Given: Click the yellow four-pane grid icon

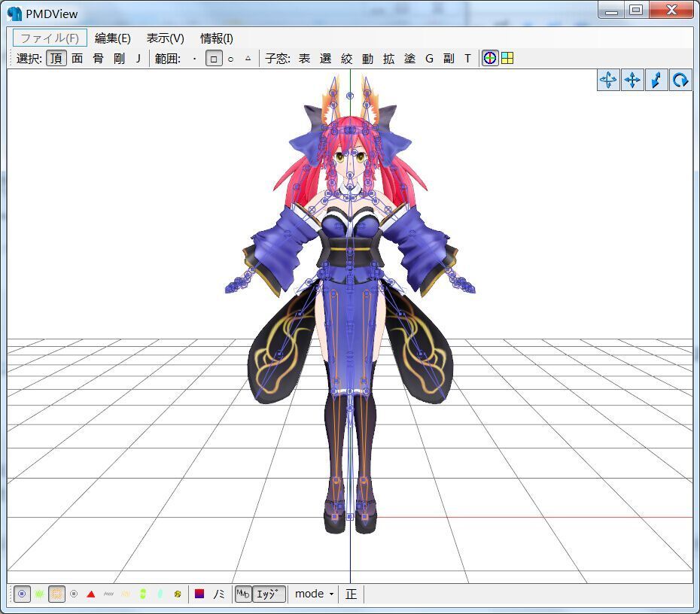Looking at the screenshot, I should [x=507, y=58].
